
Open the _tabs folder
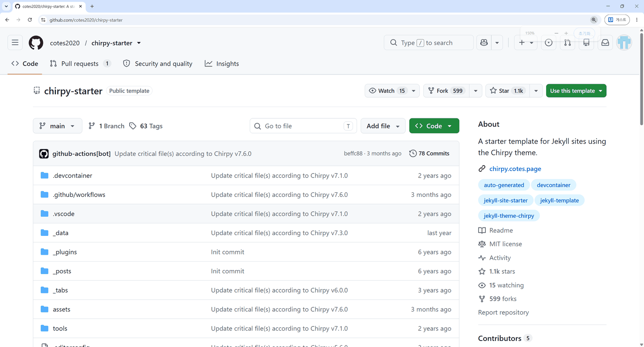[x=60, y=290]
